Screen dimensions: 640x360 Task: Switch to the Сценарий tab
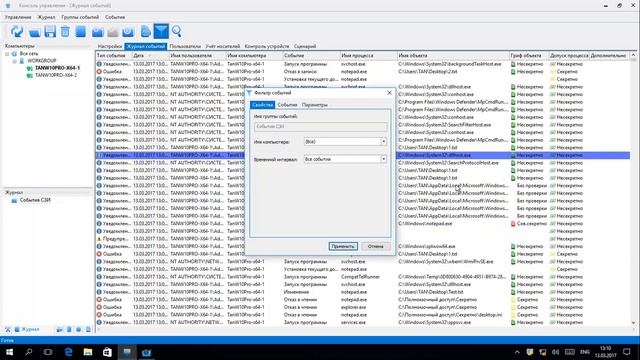305,47
